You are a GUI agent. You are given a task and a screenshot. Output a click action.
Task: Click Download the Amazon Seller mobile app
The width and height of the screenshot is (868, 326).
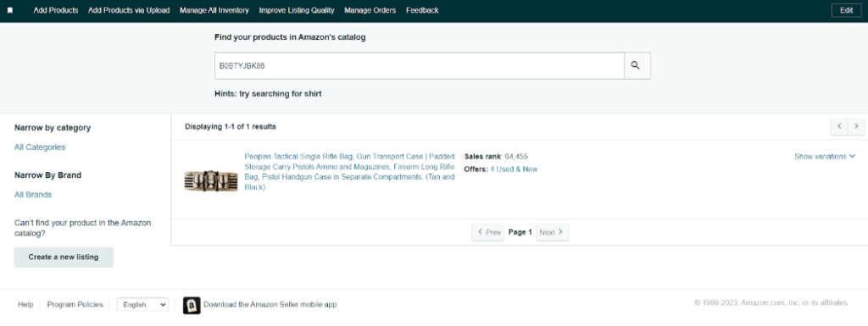tap(270, 305)
